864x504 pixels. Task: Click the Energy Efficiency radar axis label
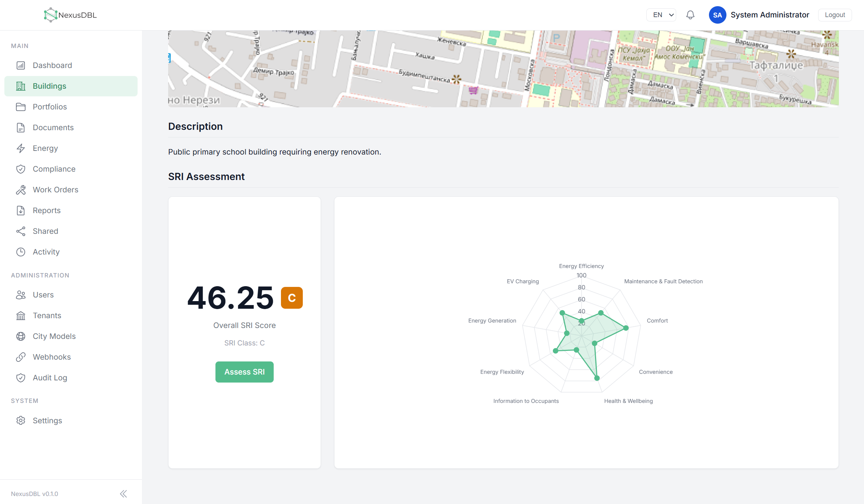tap(582, 266)
